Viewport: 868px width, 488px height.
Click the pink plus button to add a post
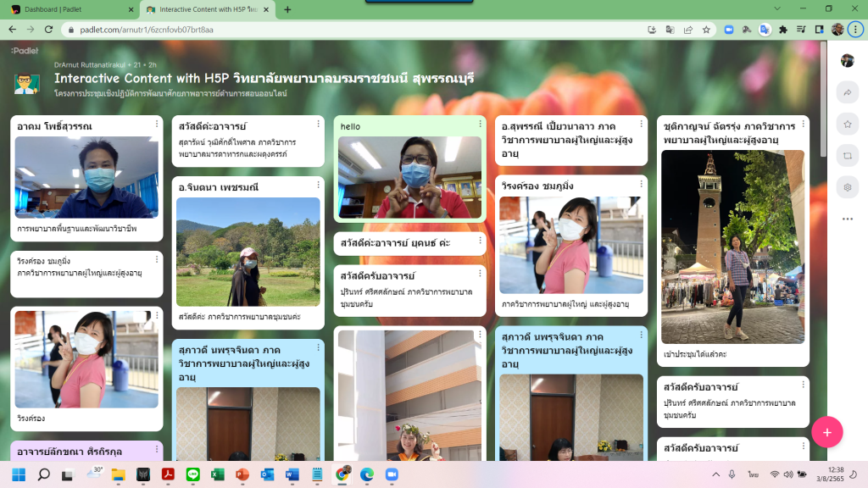[x=827, y=431]
